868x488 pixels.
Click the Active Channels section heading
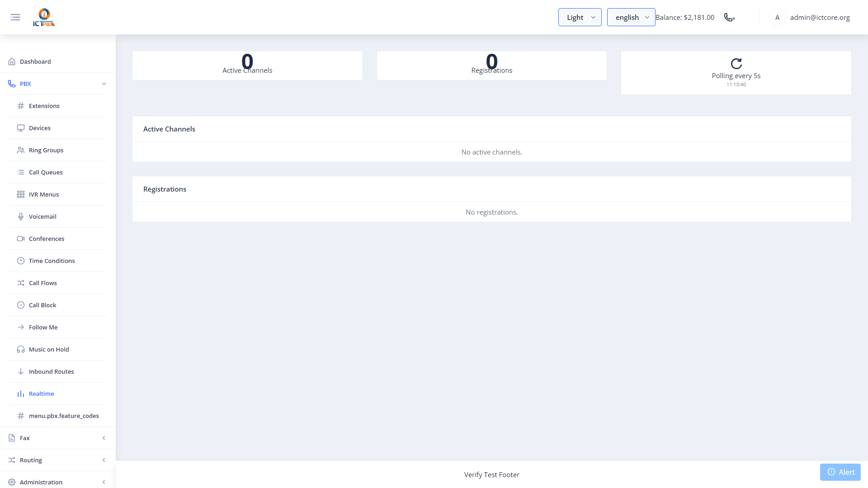(x=169, y=129)
